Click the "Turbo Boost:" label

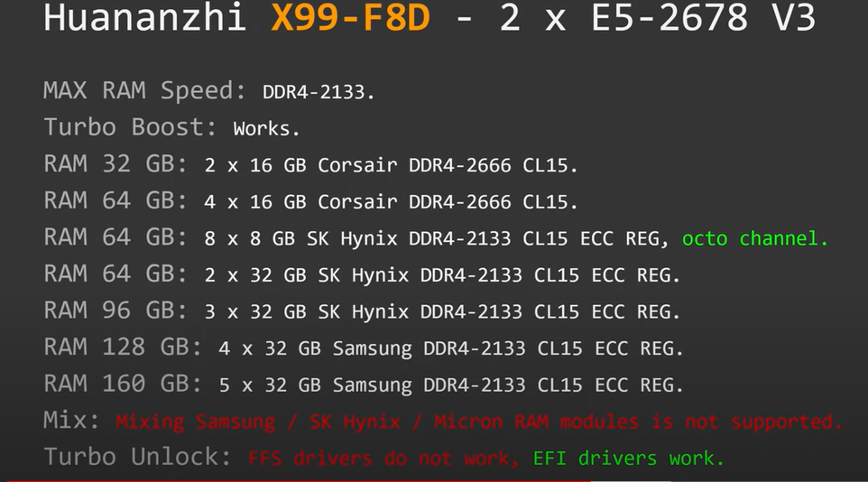coord(131,128)
